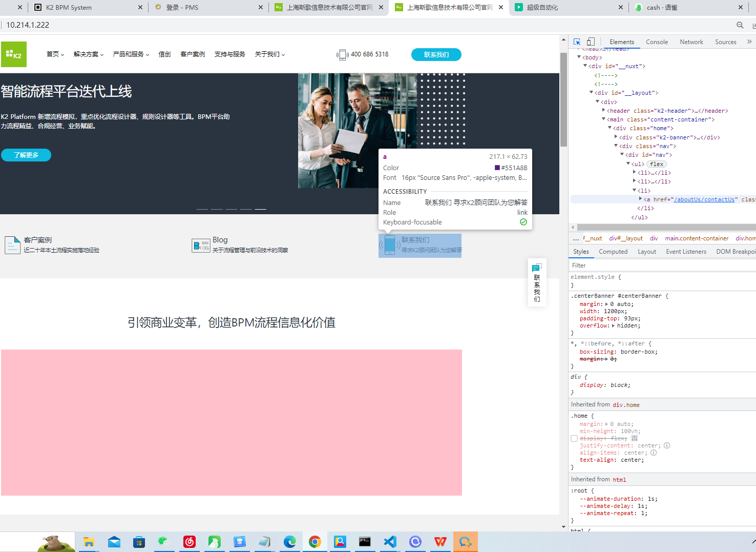The width and height of the screenshot is (756, 552).
Task: Click the orange highlighted app in taskbar
Action: point(465,542)
